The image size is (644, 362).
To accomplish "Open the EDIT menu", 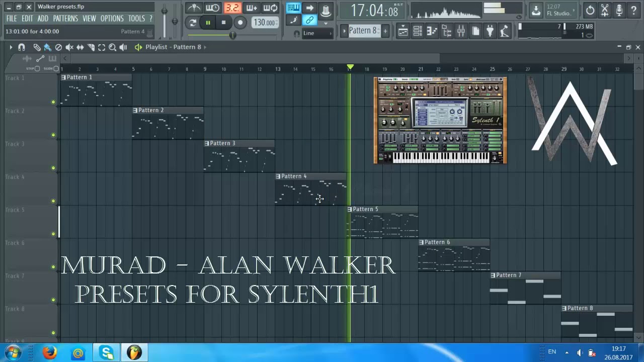I will coord(27,19).
